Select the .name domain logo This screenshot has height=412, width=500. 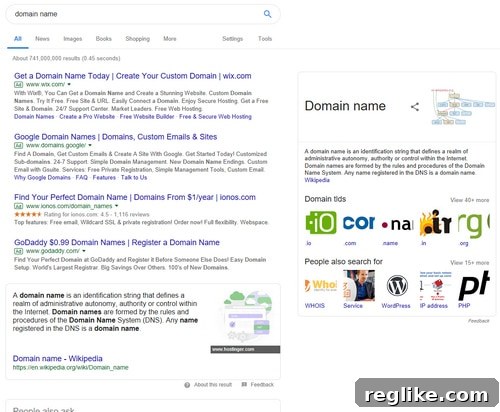pyautogui.click(x=397, y=223)
